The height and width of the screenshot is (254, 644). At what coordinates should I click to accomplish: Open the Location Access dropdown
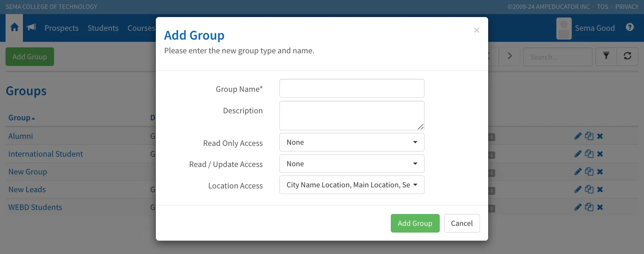(x=352, y=185)
